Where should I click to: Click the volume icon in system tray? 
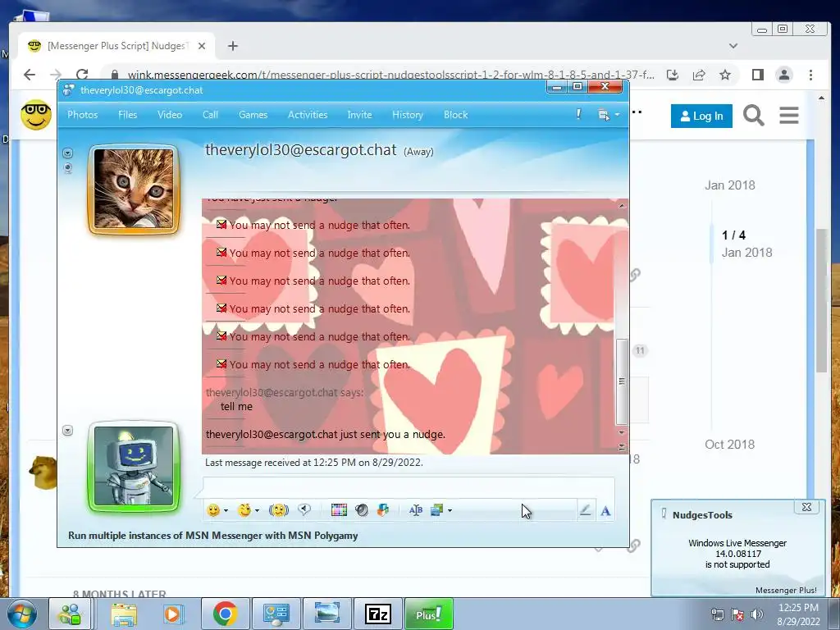757,614
